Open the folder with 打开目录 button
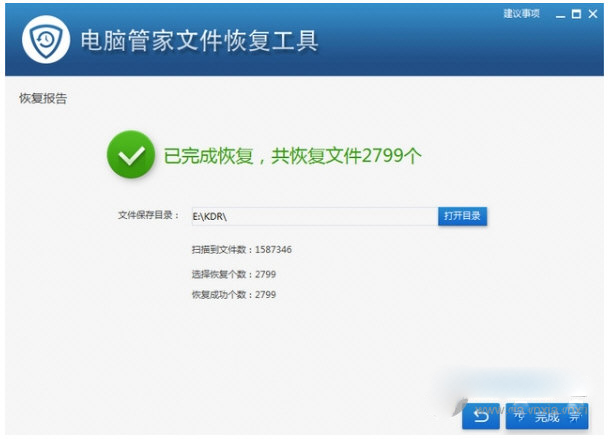 tap(462, 216)
